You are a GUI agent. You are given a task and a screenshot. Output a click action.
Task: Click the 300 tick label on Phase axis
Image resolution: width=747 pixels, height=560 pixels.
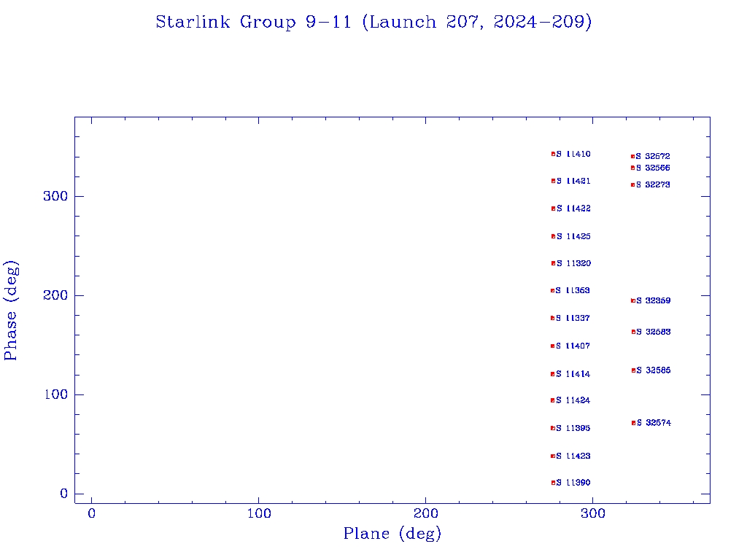(55, 196)
